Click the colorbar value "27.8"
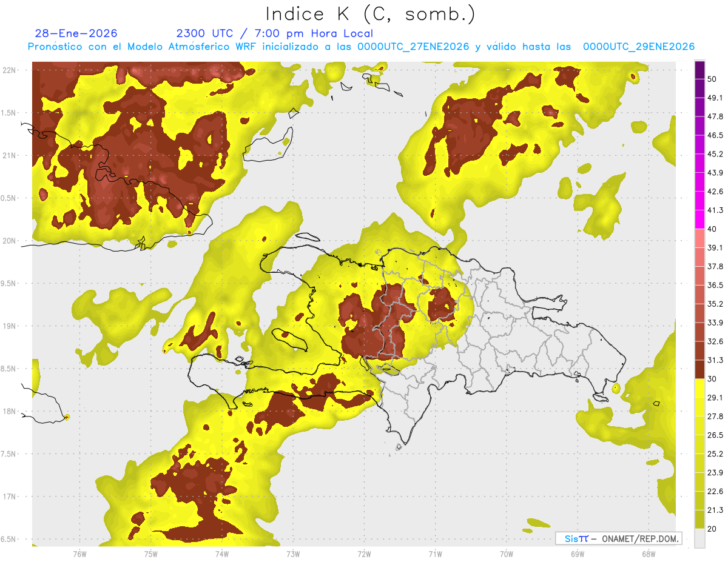The width and height of the screenshot is (728, 562). tap(715, 416)
